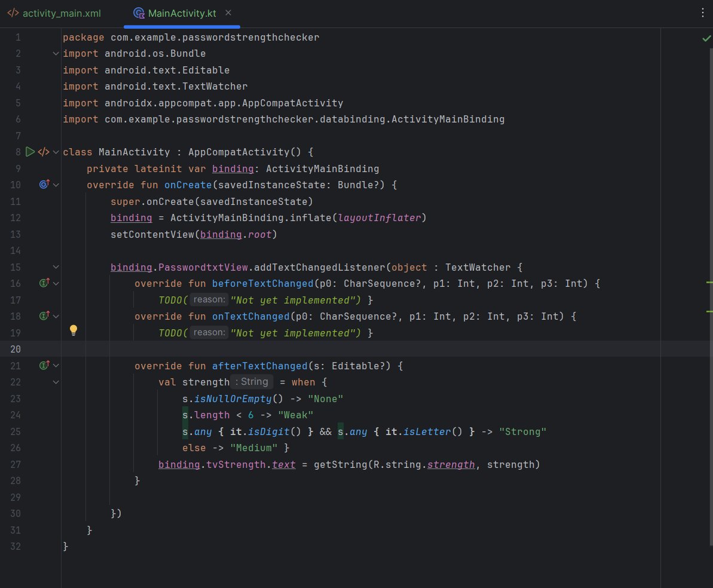Collapse the MainActivity class fold arrow
This screenshot has height=588, width=713.
pyautogui.click(x=56, y=152)
